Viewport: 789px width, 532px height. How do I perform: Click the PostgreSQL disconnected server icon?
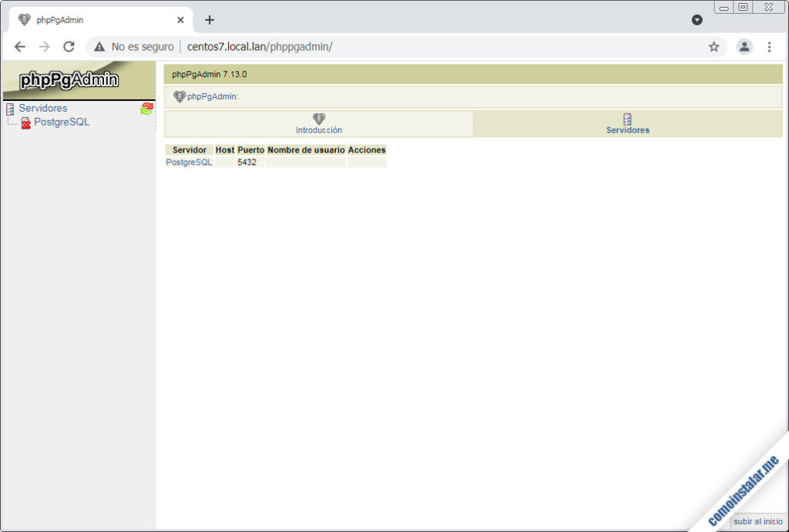click(x=25, y=122)
